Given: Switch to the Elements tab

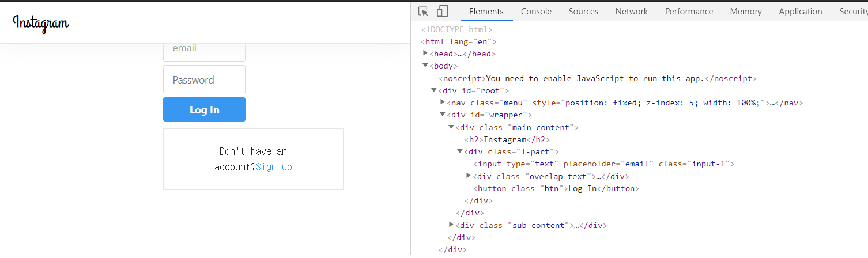Looking at the screenshot, I should pyautogui.click(x=486, y=12).
